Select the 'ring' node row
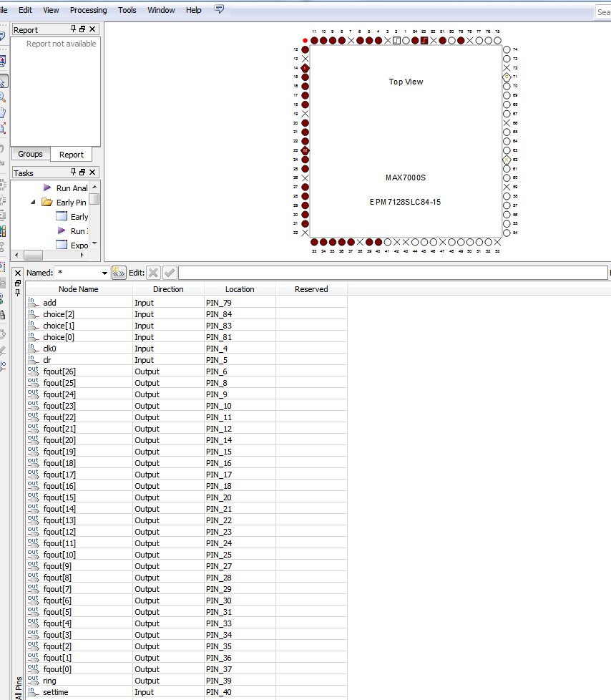 click(x=187, y=681)
